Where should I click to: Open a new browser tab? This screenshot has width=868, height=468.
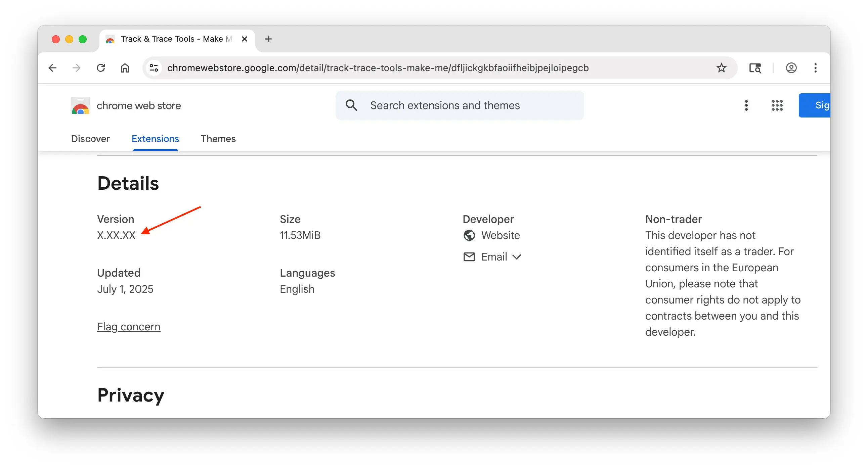click(268, 39)
